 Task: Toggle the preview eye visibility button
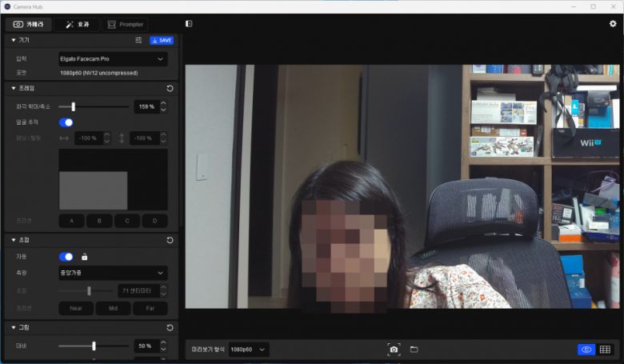(x=586, y=350)
